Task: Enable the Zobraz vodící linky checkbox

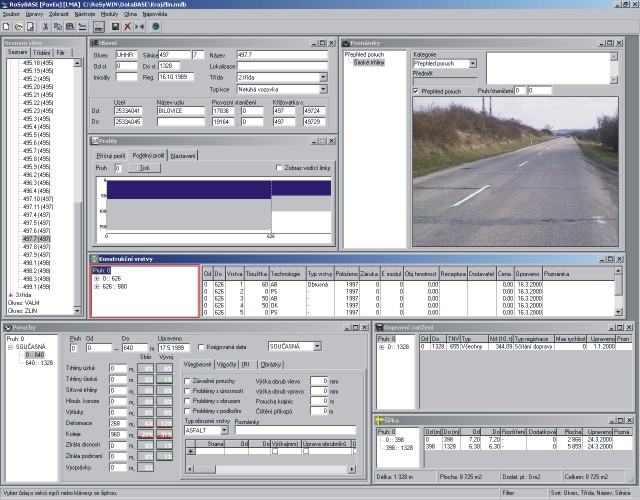Action: point(279,168)
